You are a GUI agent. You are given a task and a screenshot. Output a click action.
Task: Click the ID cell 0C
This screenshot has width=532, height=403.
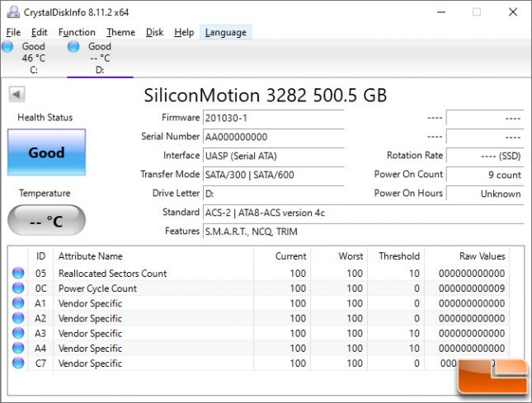click(40, 288)
